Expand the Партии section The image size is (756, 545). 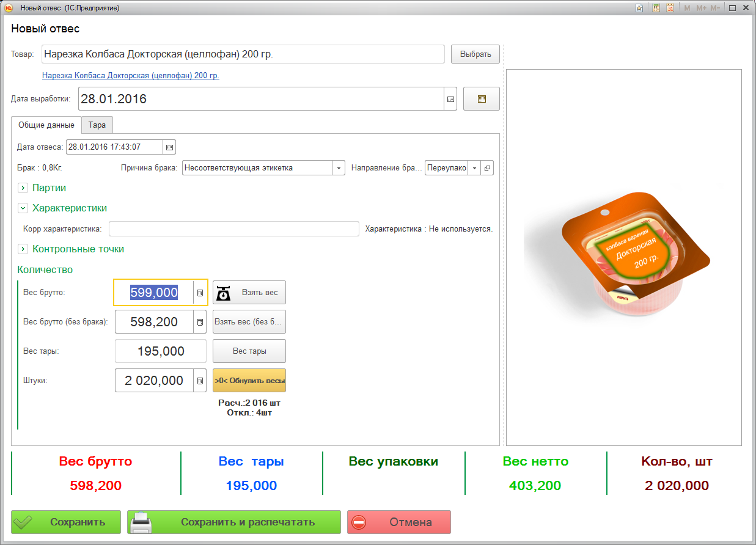(x=23, y=188)
